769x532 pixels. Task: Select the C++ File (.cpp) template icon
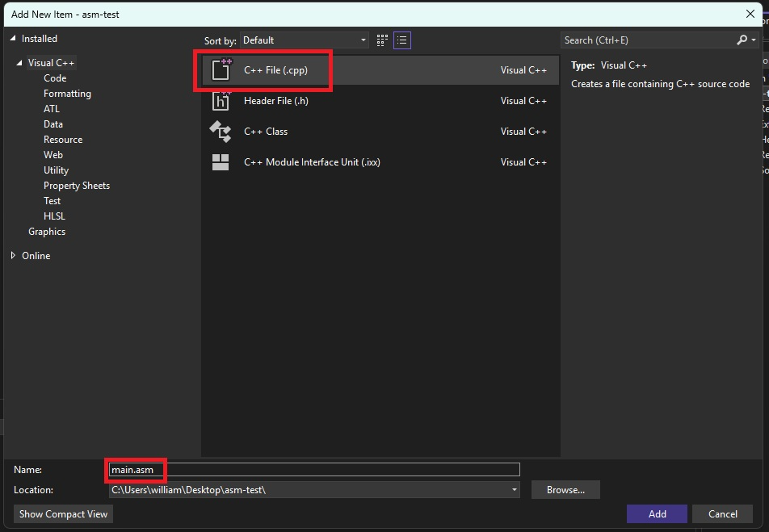click(221, 69)
